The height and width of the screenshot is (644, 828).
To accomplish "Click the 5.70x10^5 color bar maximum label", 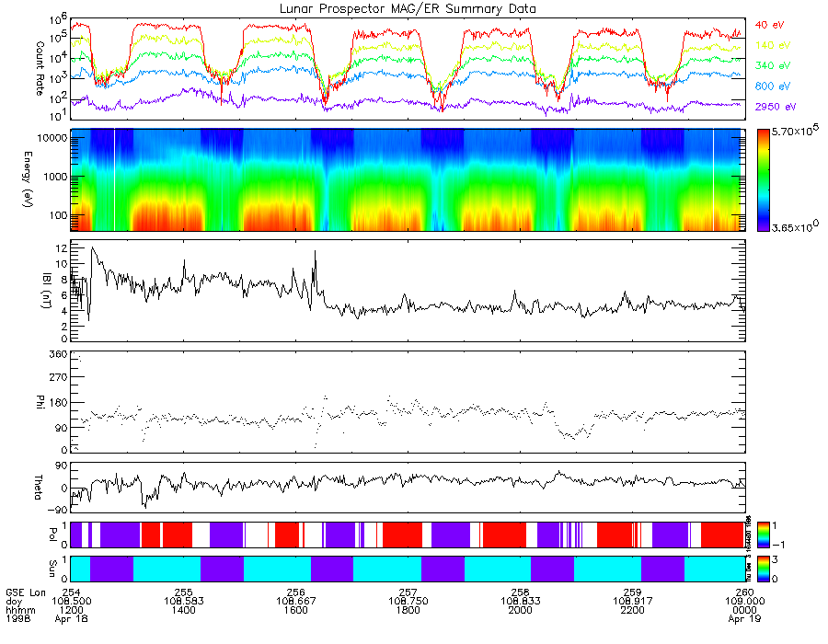I will click(x=795, y=130).
